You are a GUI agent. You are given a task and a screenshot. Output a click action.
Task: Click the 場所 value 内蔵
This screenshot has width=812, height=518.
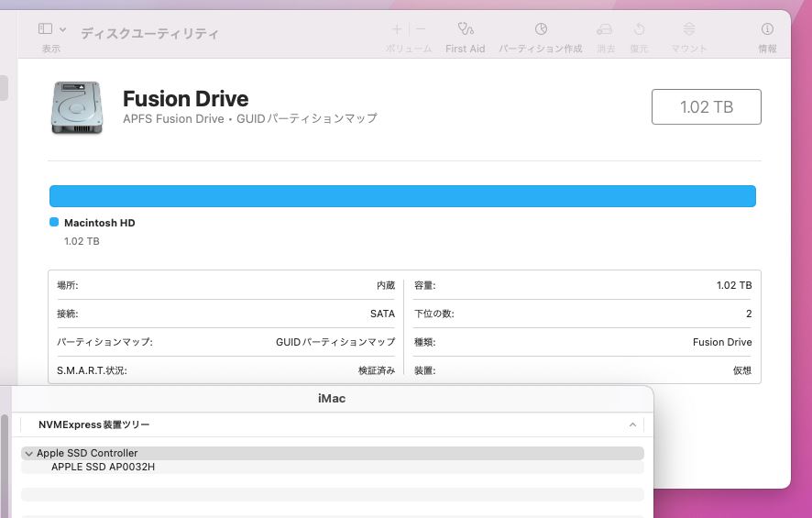(x=386, y=285)
